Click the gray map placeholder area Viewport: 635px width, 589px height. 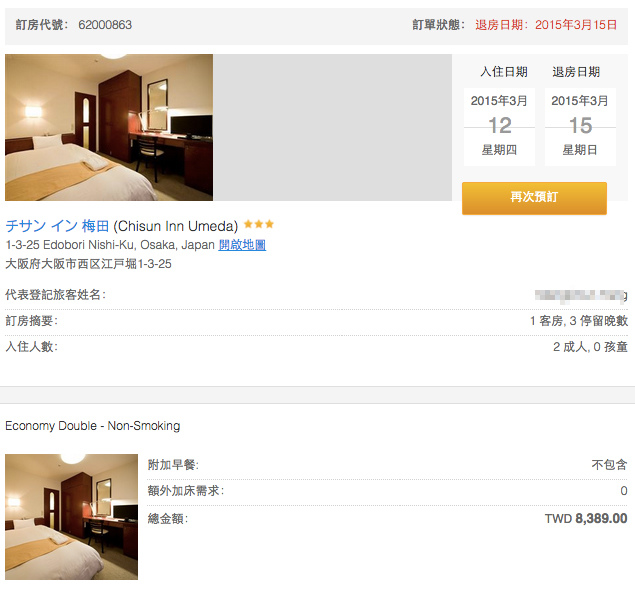tap(332, 127)
